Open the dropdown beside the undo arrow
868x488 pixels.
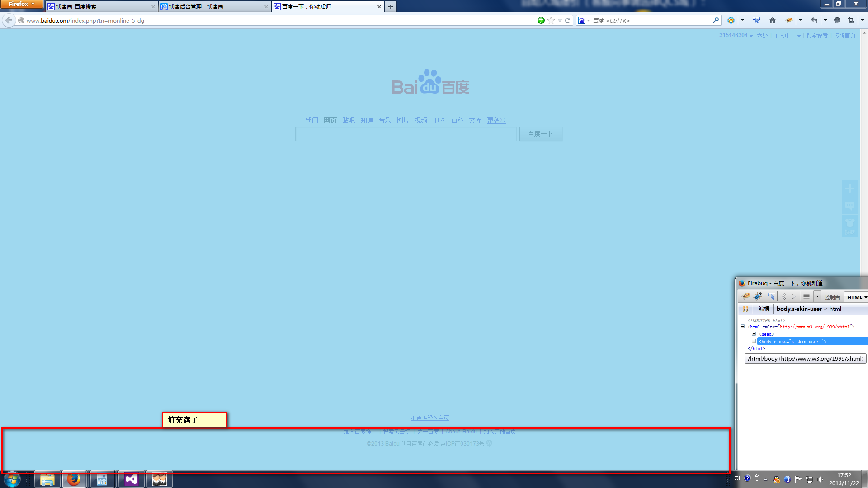point(826,20)
